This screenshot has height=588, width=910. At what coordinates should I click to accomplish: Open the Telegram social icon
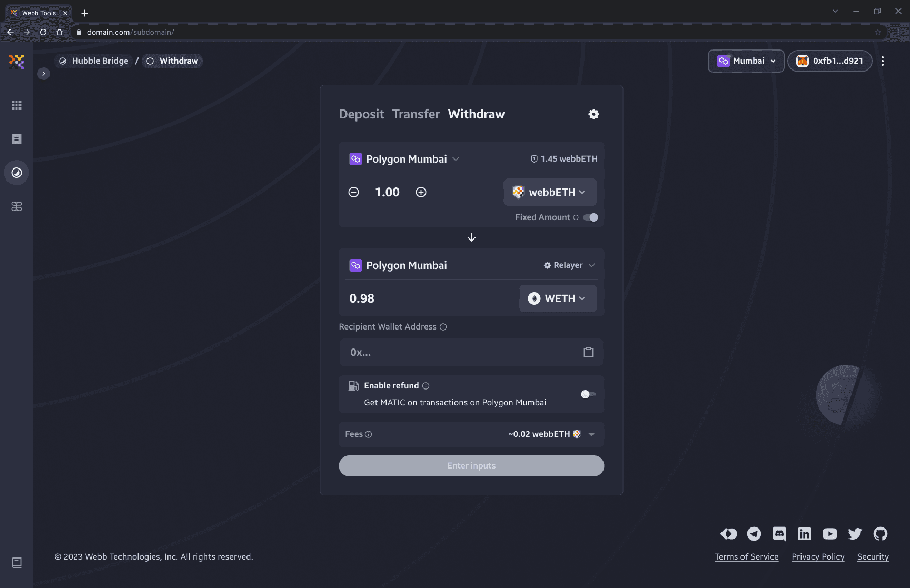tap(754, 534)
